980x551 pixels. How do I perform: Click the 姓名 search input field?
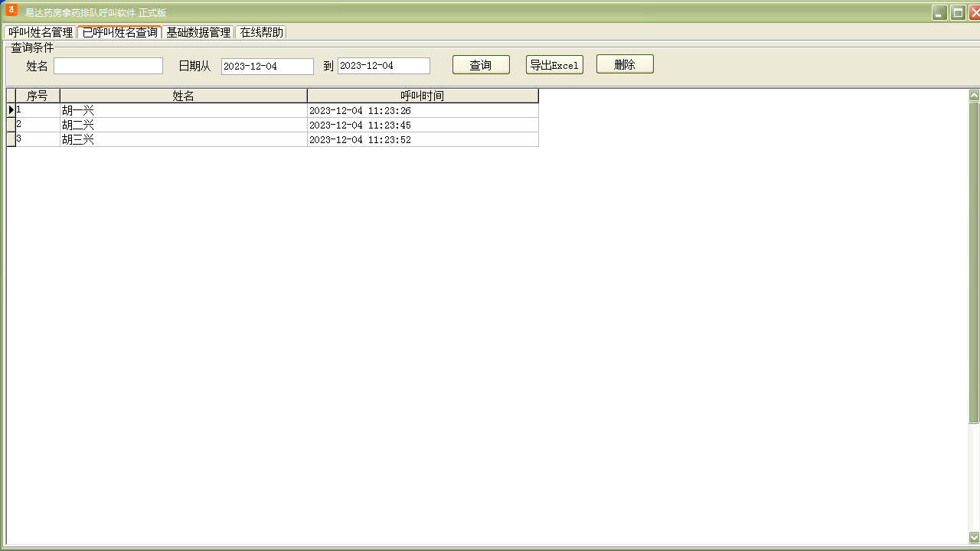point(108,66)
